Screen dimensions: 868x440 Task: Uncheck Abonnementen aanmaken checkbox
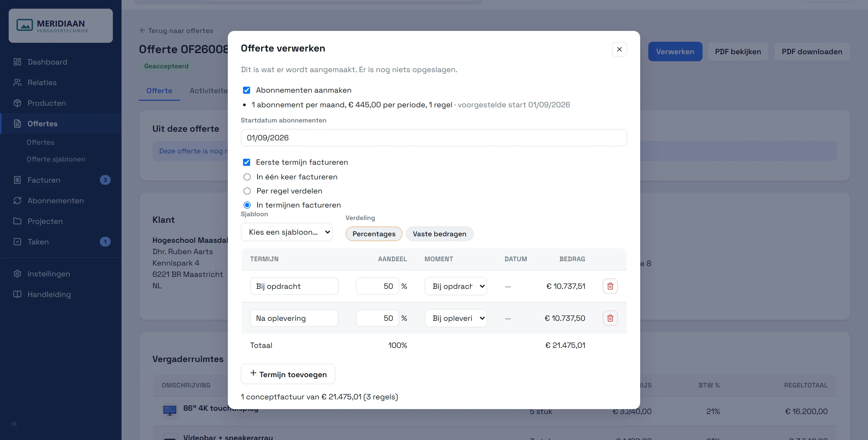point(246,90)
